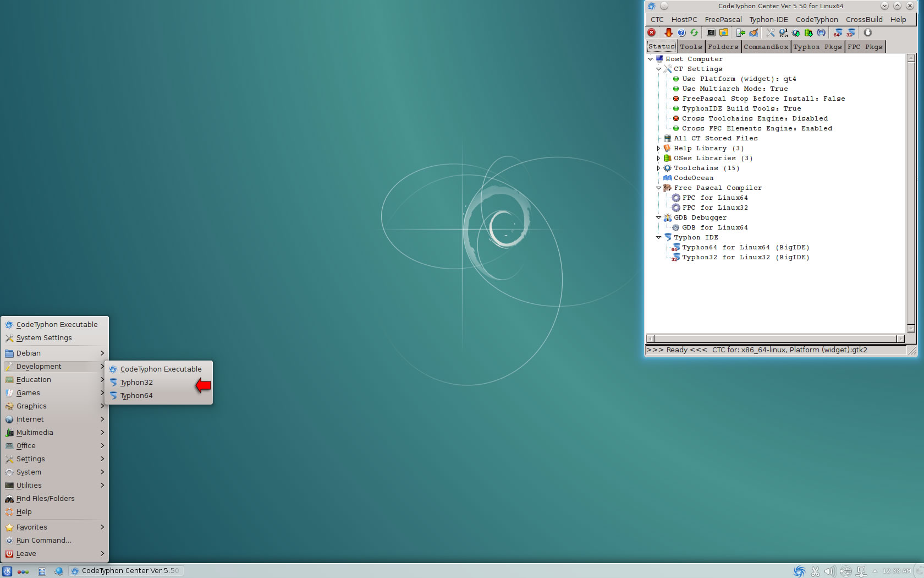Switch to the CommandBox tab
This screenshot has width=924, height=578.
[x=766, y=47]
